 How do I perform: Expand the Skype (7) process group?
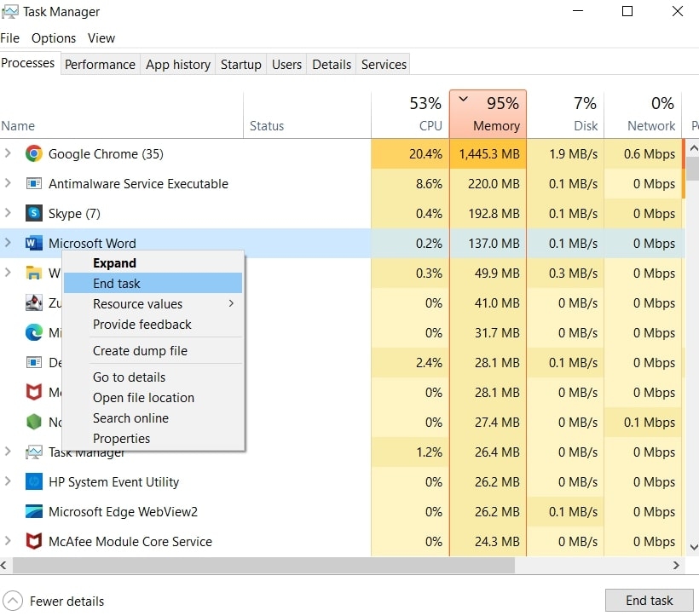pos(8,213)
